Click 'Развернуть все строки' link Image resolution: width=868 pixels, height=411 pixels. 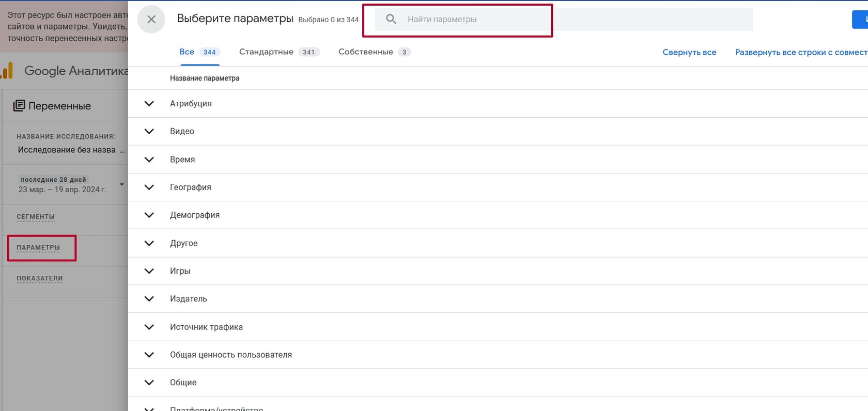pos(801,52)
